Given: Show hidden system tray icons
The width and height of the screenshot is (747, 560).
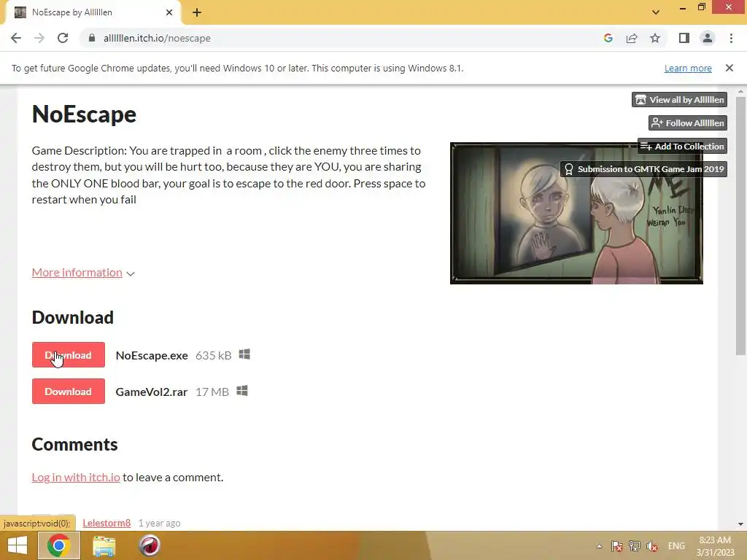Looking at the screenshot, I should point(600,546).
